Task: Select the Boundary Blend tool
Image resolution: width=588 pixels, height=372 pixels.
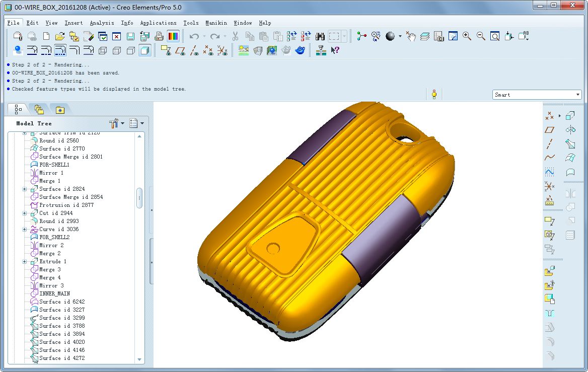Action: [x=570, y=158]
